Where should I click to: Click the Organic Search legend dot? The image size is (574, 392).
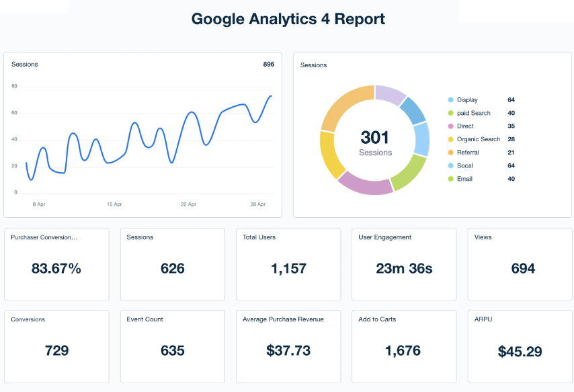[x=450, y=140]
